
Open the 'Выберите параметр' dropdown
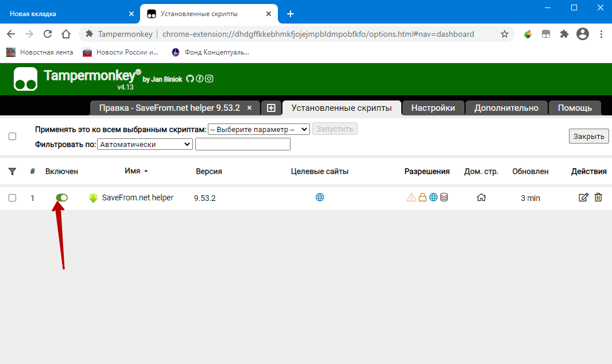click(259, 129)
